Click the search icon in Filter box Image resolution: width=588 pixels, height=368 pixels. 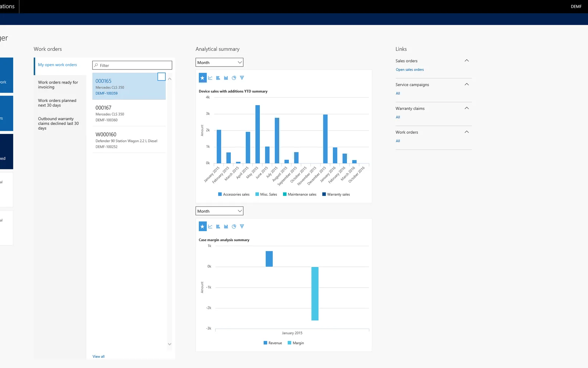(96, 65)
